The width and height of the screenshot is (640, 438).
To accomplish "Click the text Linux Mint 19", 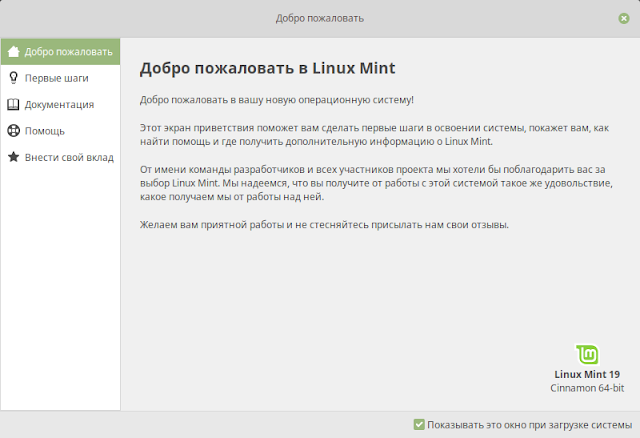I will [x=587, y=374].
